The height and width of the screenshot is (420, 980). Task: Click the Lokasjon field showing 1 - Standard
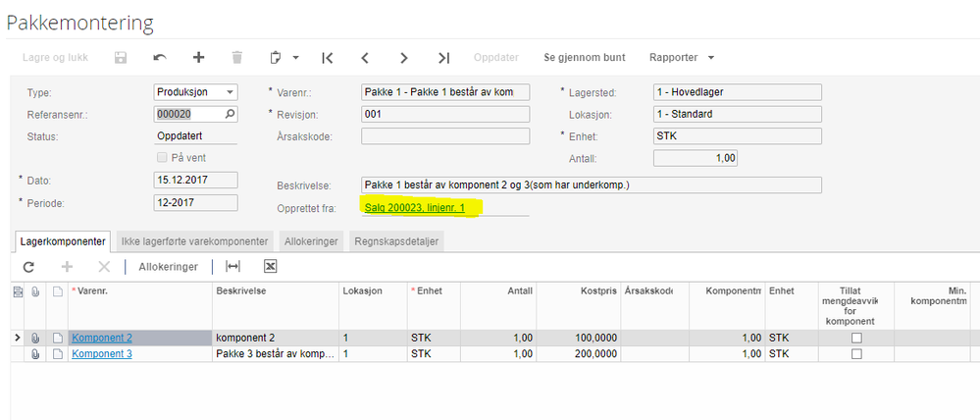(x=738, y=115)
